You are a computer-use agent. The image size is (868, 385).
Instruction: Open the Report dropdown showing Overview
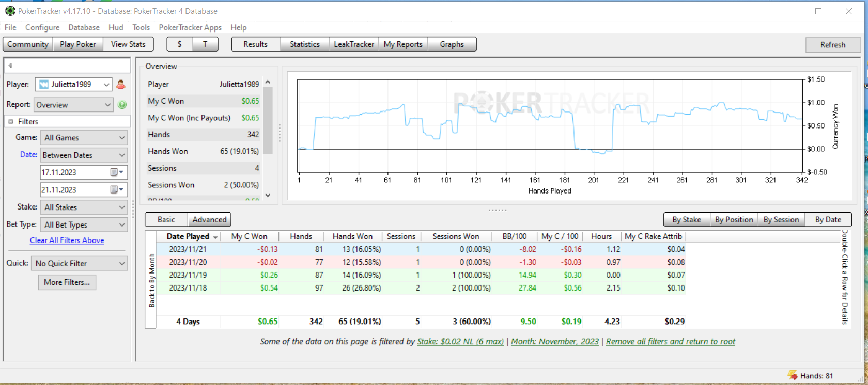click(x=73, y=105)
